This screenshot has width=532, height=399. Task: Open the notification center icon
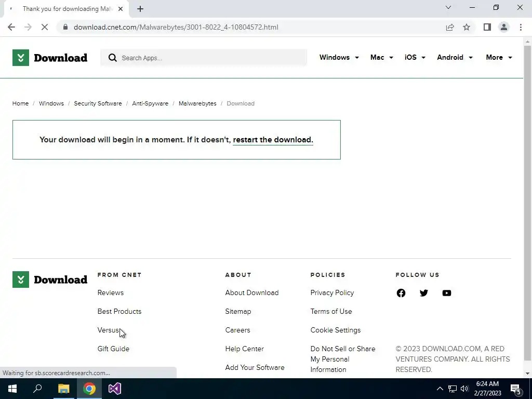[x=516, y=389]
